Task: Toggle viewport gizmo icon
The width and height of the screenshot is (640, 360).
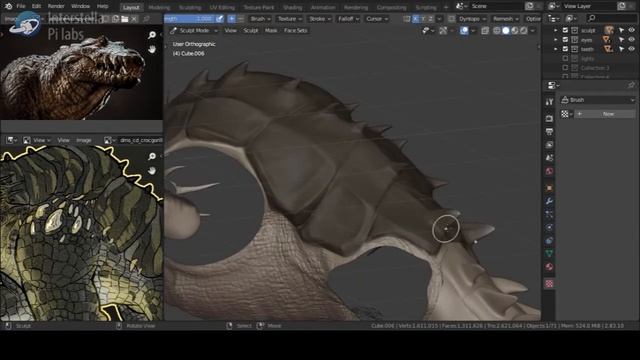Action: [x=443, y=31]
